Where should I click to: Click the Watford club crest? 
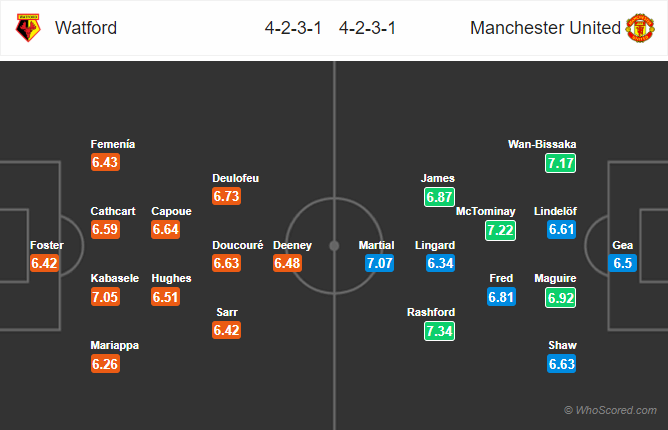point(28,28)
